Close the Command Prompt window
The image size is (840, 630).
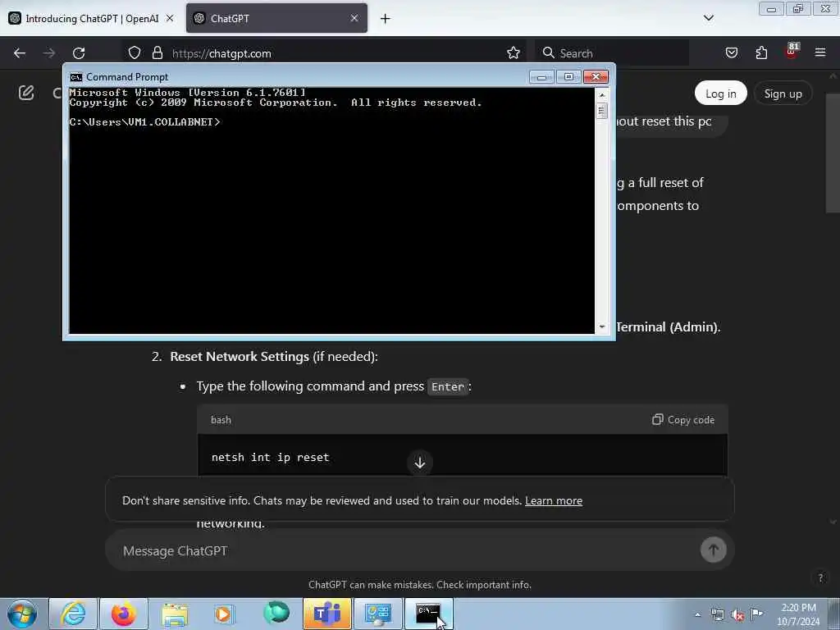click(596, 77)
